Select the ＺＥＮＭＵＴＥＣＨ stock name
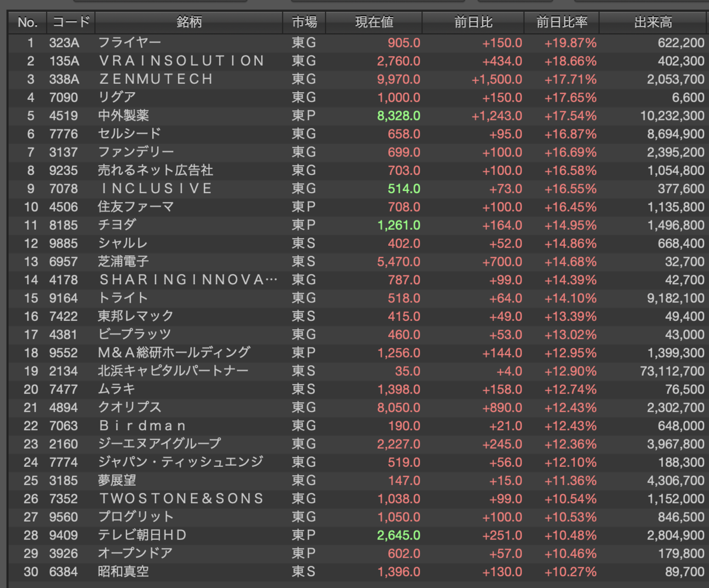Screen dimensions: 709x588 [155, 79]
